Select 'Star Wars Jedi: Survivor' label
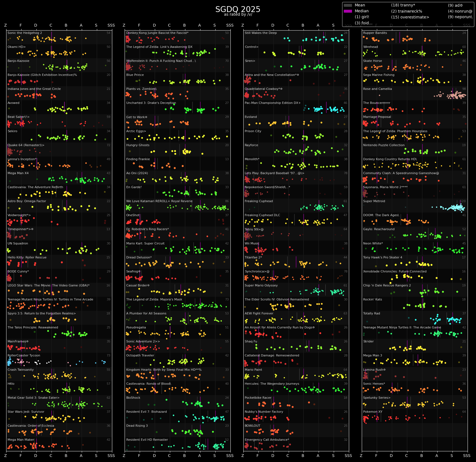Viewport: 476px width, 462px height. click(x=26, y=412)
